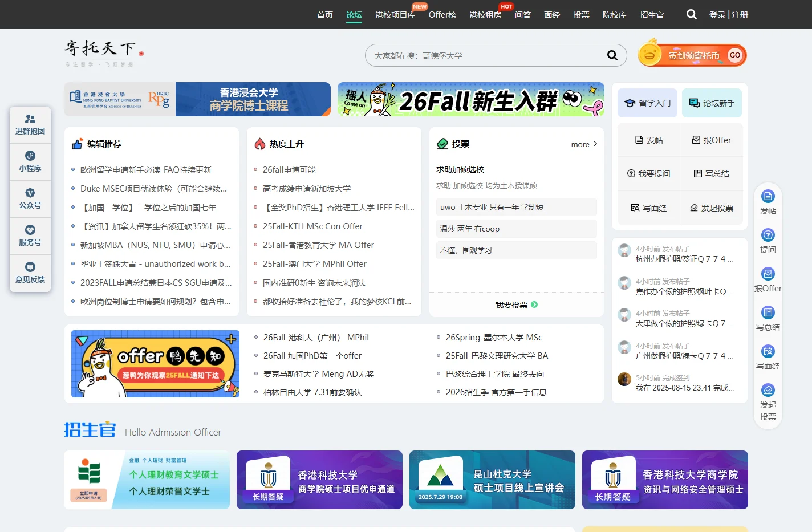Click the floating 发帖 icon on right rail
Screen dimensions: 812x532
[x=768, y=197]
